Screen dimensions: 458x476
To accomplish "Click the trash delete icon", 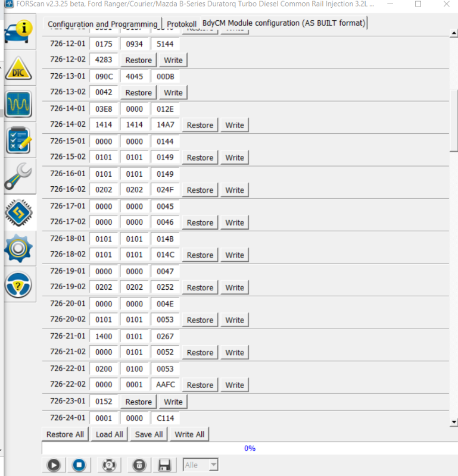I will [139, 465].
